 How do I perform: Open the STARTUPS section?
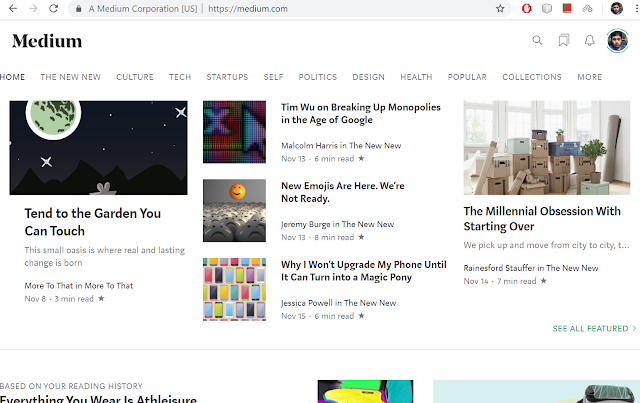point(227,77)
